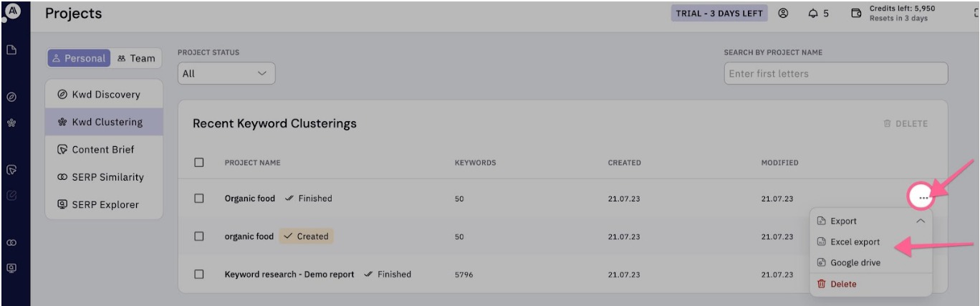
Task: Open Content Brief projects section
Action: point(103,150)
